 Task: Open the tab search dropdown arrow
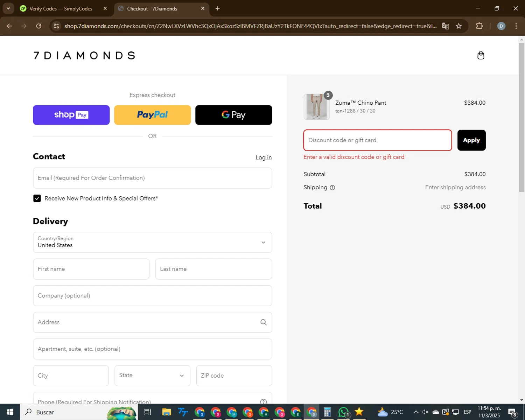8,8
